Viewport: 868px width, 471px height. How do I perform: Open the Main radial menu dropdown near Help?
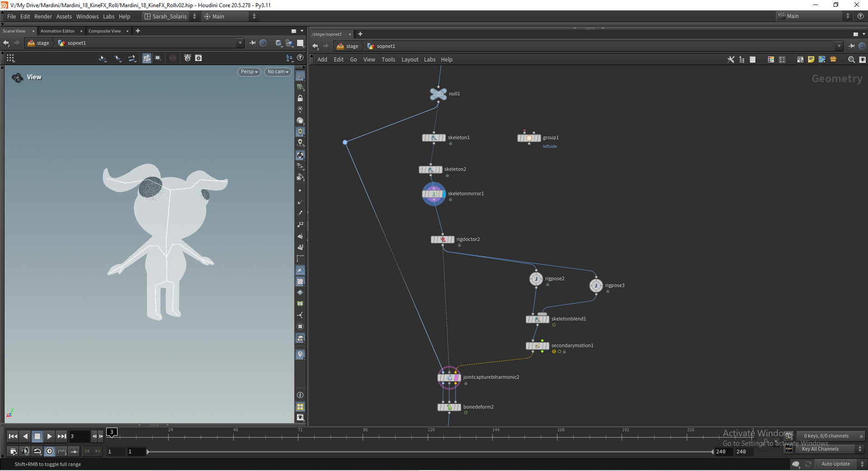(x=230, y=16)
